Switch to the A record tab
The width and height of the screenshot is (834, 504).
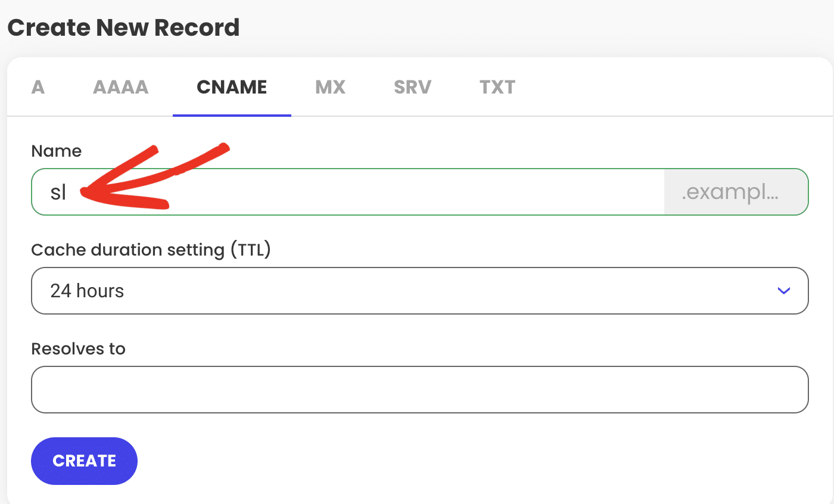38,86
